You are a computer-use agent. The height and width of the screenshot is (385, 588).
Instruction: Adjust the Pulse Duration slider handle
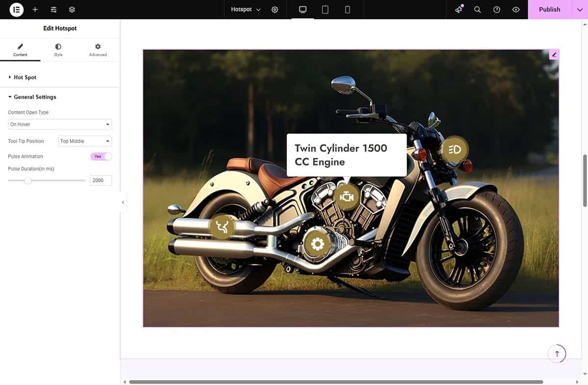[28, 180]
